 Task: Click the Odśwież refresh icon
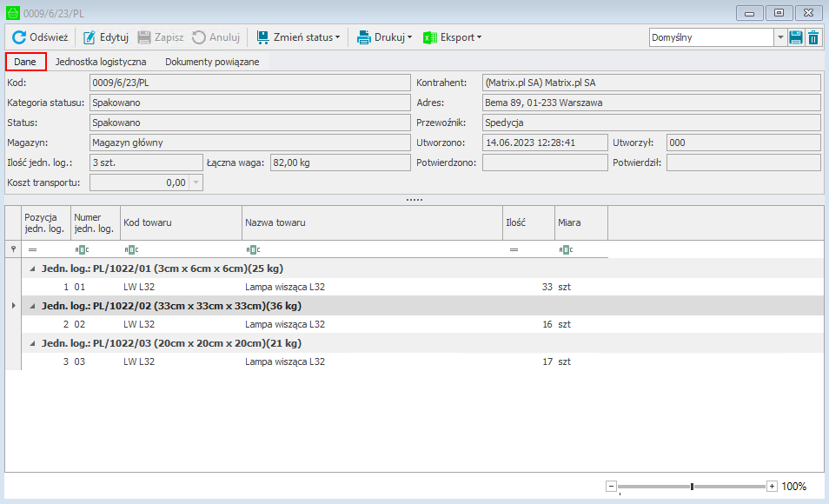click(19, 37)
